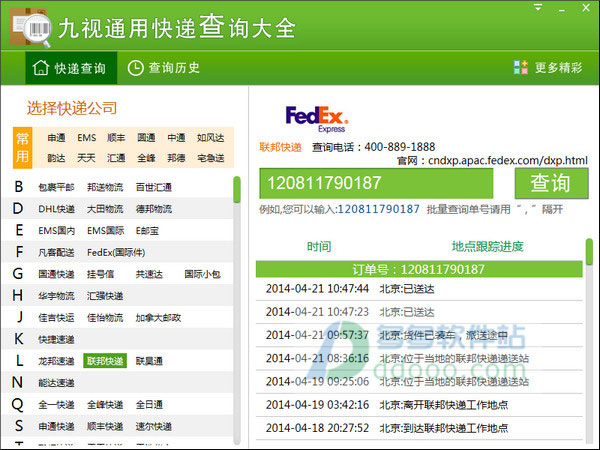Choose 包裹平邮 in row B
600x450 pixels.
coord(56,187)
